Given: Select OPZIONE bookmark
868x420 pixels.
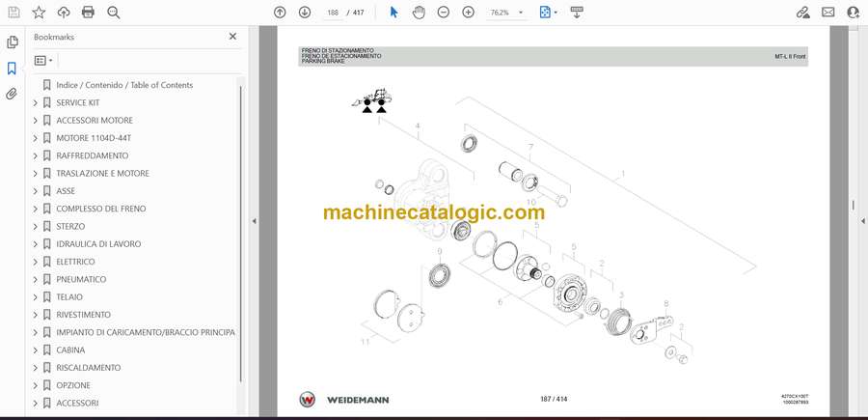Looking at the screenshot, I should coord(73,385).
